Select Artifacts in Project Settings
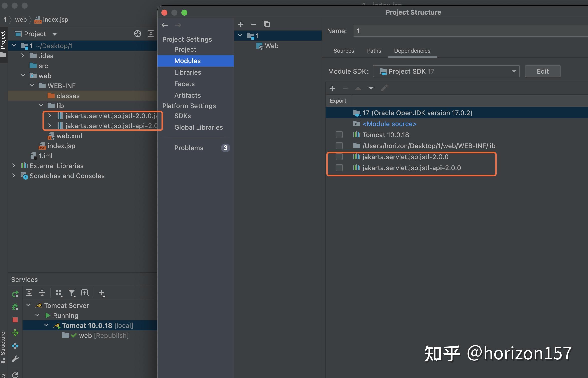Viewport: 588px width, 378px height. pyautogui.click(x=187, y=95)
